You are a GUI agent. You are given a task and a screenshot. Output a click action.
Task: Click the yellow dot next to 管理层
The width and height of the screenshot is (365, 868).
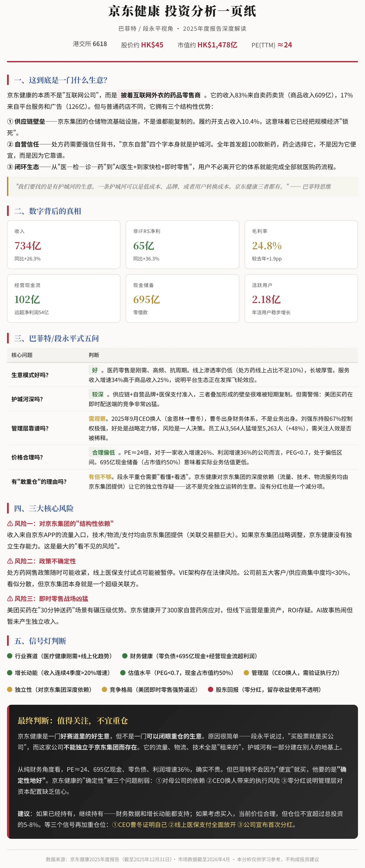[246, 673]
